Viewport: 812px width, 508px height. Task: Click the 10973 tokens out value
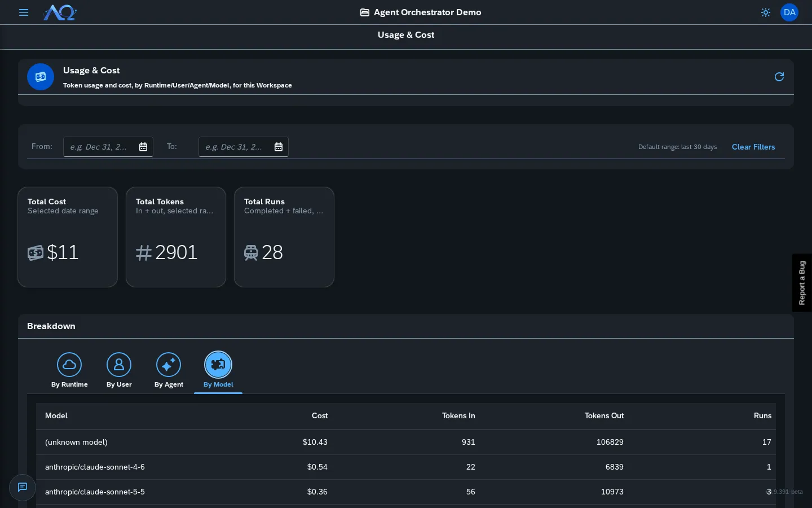click(x=612, y=492)
